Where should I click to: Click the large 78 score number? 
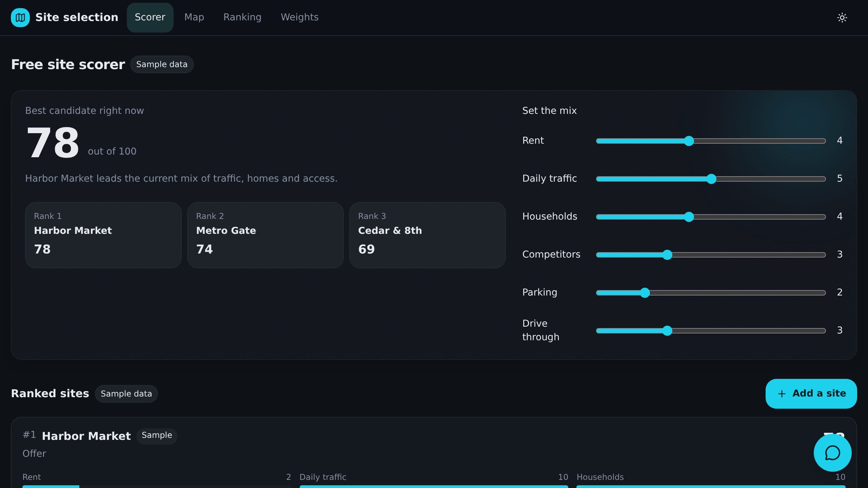point(53,142)
